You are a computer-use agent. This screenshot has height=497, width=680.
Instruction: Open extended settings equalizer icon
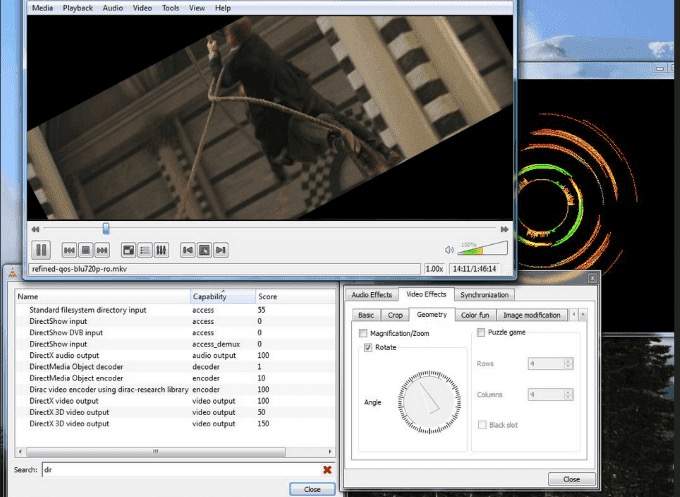click(x=161, y=250)
